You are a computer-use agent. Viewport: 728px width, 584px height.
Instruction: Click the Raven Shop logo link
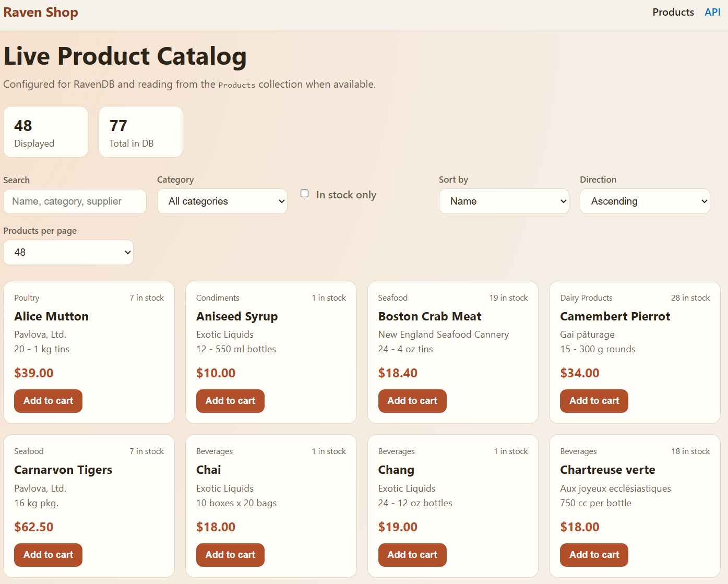(x=41, y=12)
